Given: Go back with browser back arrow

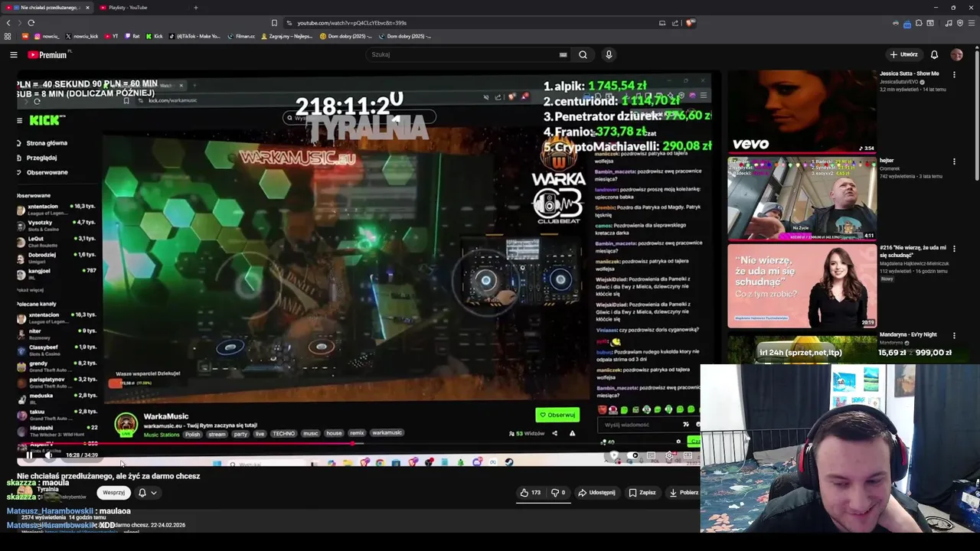Looking at the screenshot, I should pos(8,23).
